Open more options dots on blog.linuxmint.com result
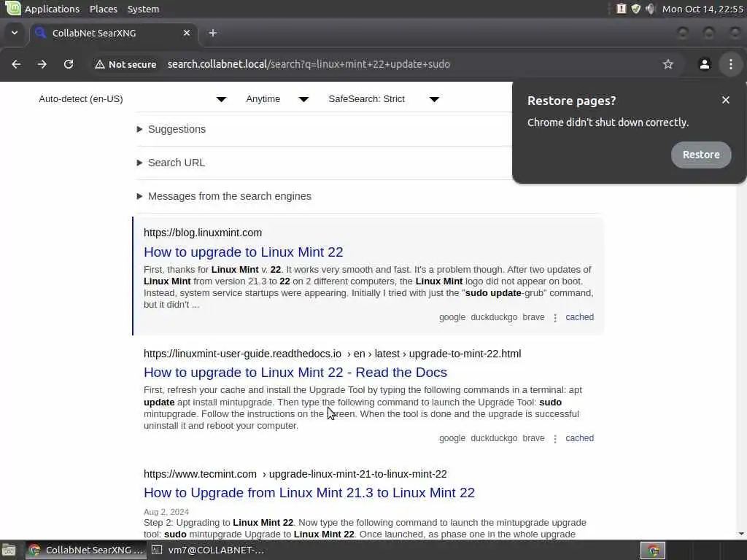 pyautogui.click(x=555, y=318)
